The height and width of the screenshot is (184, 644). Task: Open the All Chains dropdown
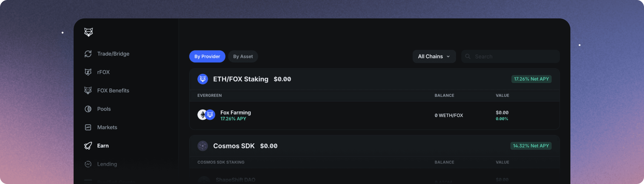tap(434, 57)
